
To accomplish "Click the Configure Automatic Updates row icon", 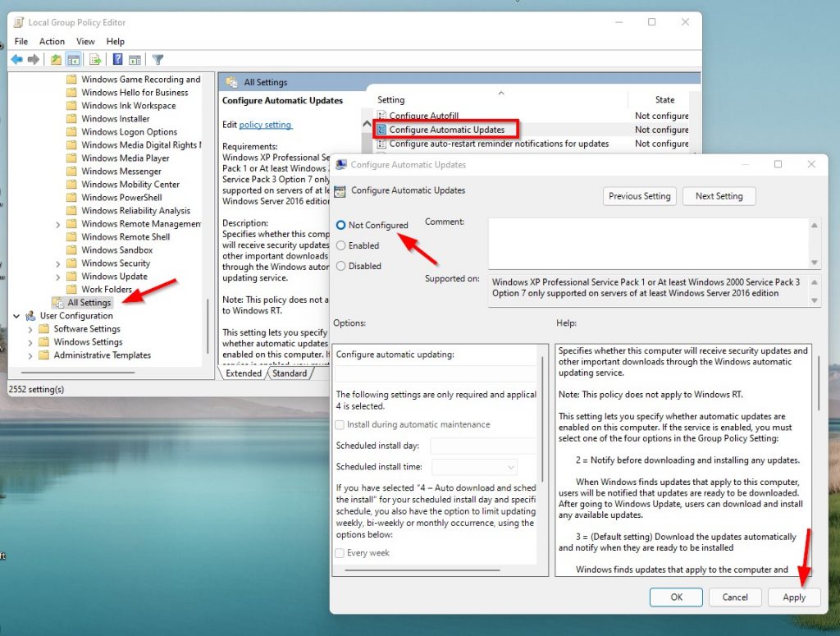I will tap(381, 130).
